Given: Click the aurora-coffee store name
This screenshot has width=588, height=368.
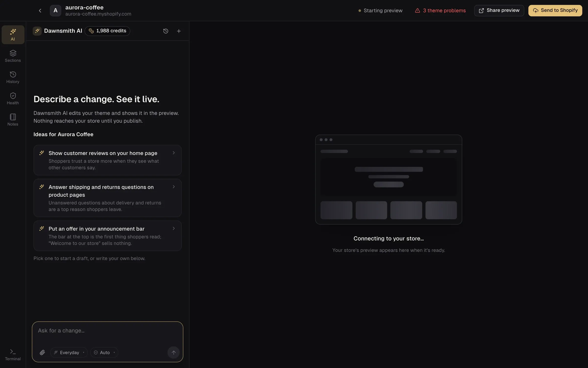Looking at the screenshot, I should click(x=84, y=8).
